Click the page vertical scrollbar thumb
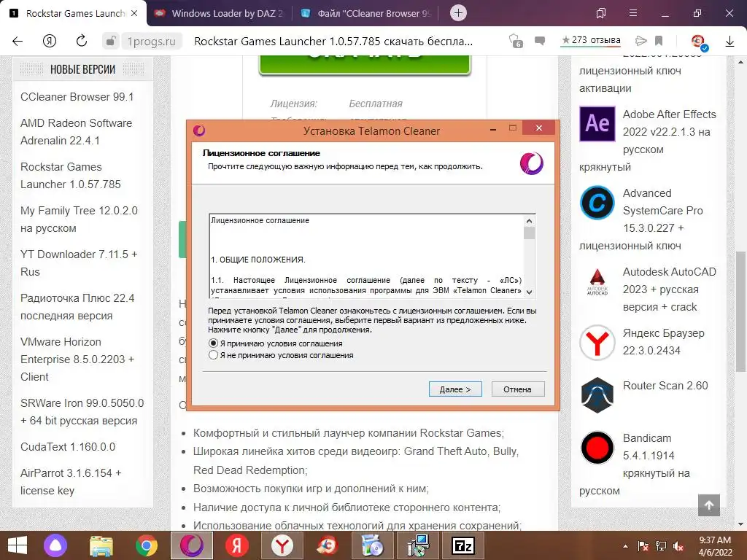Screen dimensions: 747x560 click(741, 311)
